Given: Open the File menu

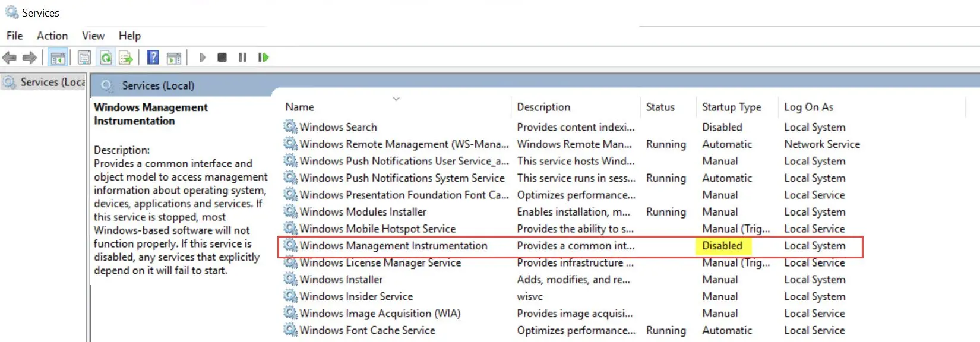Looking at the screenshot, I should (x=14, y=36).
